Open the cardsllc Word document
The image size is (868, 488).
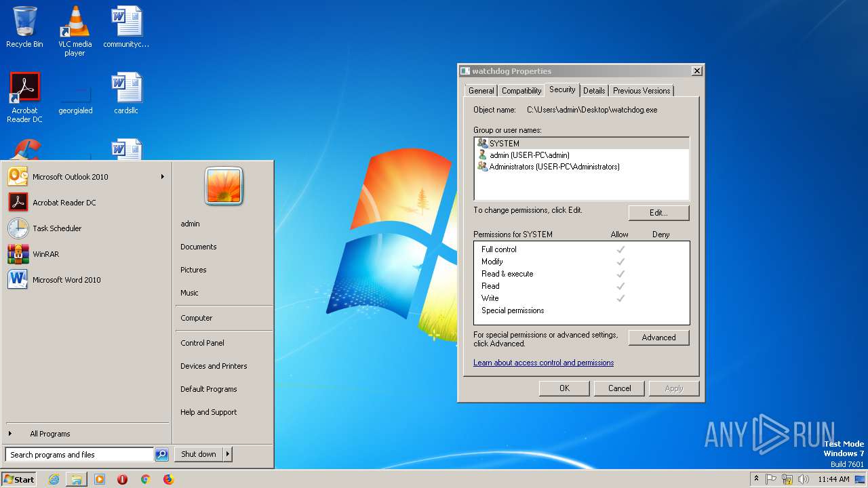126,94
